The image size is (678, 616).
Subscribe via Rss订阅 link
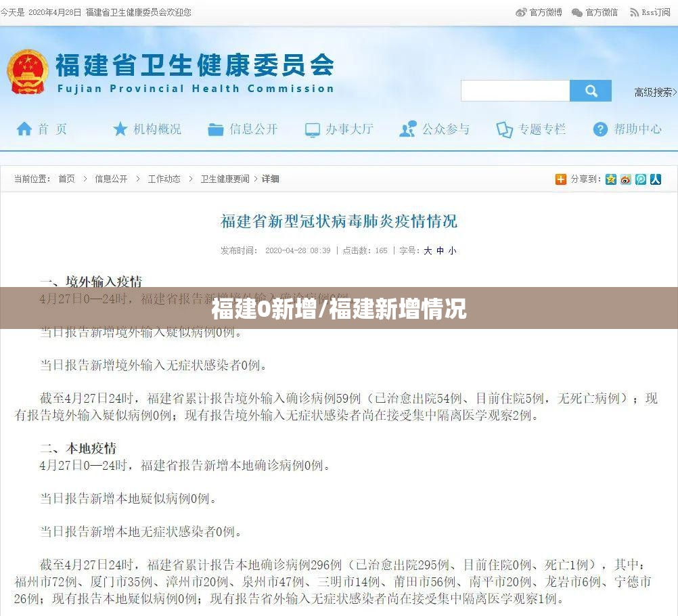click(x=650, y=12)
